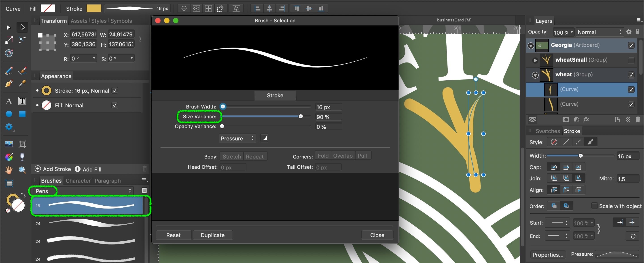The image size is (644, 263).
Task: Select the Texture Line Style icon
Action: pyautogui.click(x=590, y=142)
